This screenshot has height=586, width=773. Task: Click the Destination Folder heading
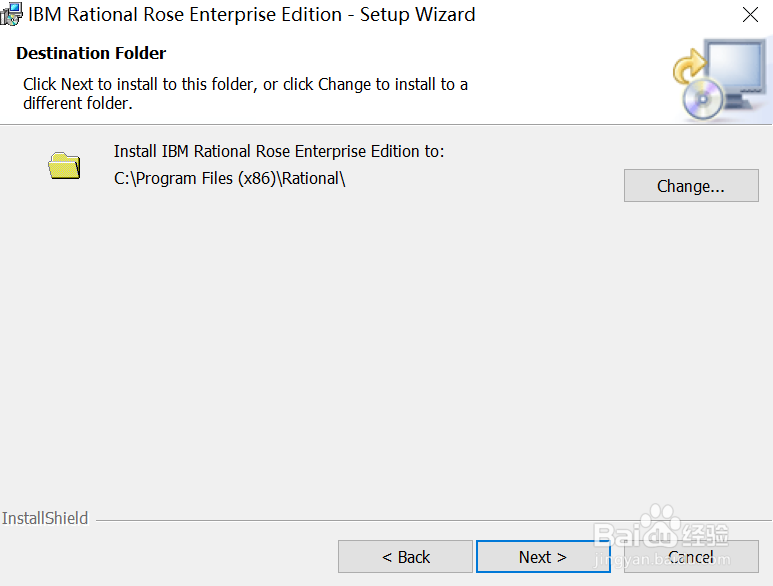click(x=91, y=53)
